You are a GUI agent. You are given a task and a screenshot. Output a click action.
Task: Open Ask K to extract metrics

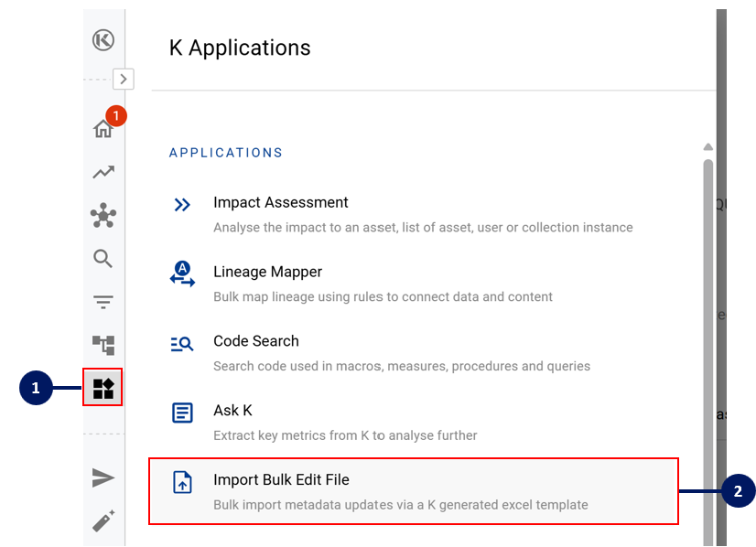[x=232, y=411]
